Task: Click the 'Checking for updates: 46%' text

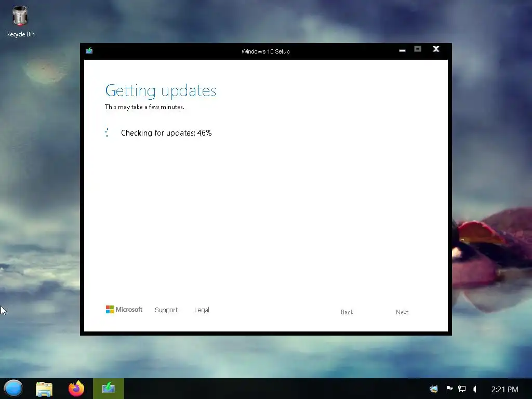Action: [x=166, y=133]
